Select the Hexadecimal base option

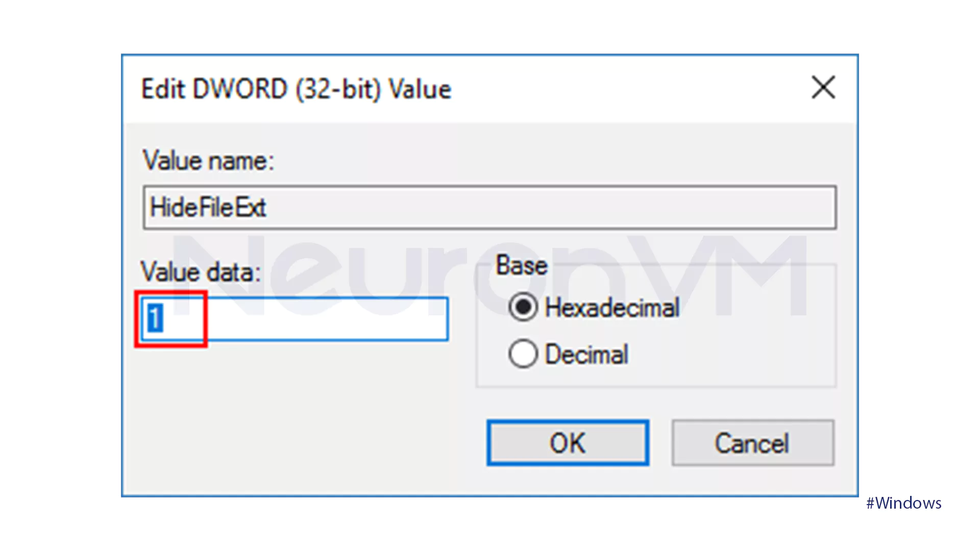pyautogui.click(x=523, y=307)
